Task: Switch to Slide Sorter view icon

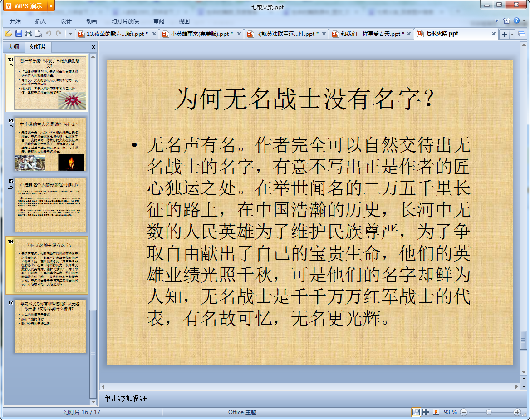Action: coord(426,412)
